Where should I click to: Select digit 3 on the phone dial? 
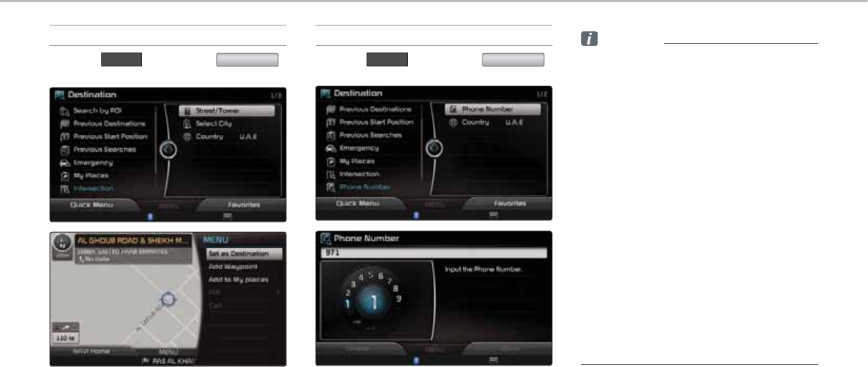click(353, 283)
